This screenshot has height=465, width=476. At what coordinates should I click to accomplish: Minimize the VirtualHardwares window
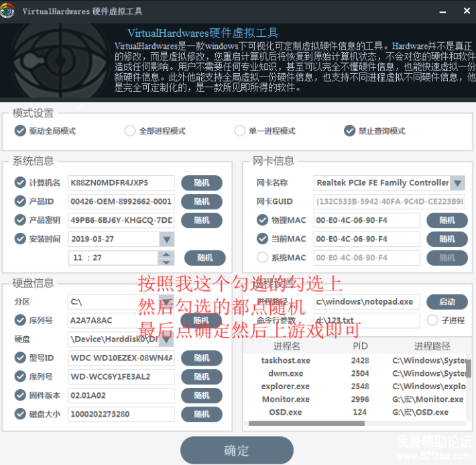click(442, 11)
